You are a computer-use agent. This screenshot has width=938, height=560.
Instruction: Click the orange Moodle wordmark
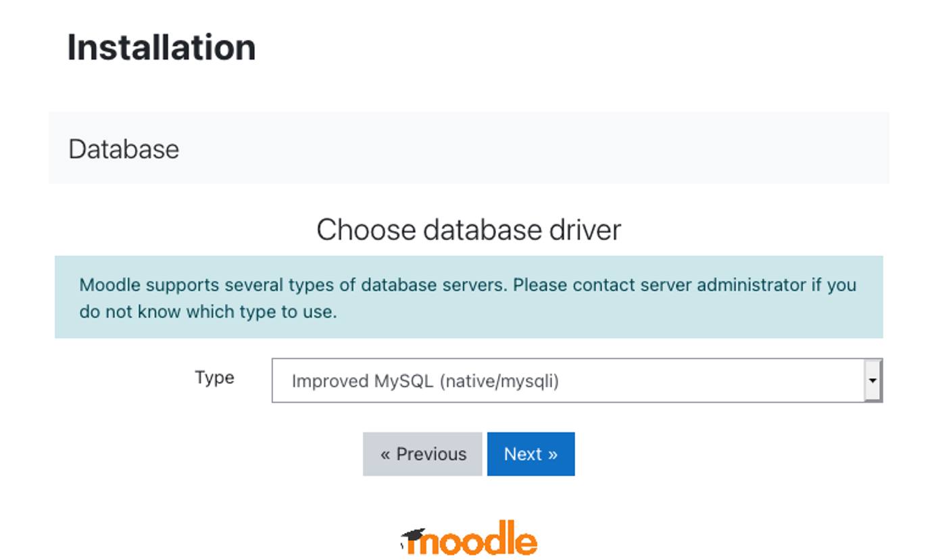(x=473, y=538)
